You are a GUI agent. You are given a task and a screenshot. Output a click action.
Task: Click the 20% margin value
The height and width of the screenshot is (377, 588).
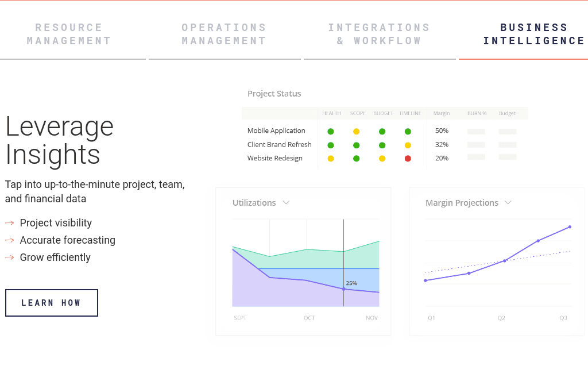pos(442,158)
